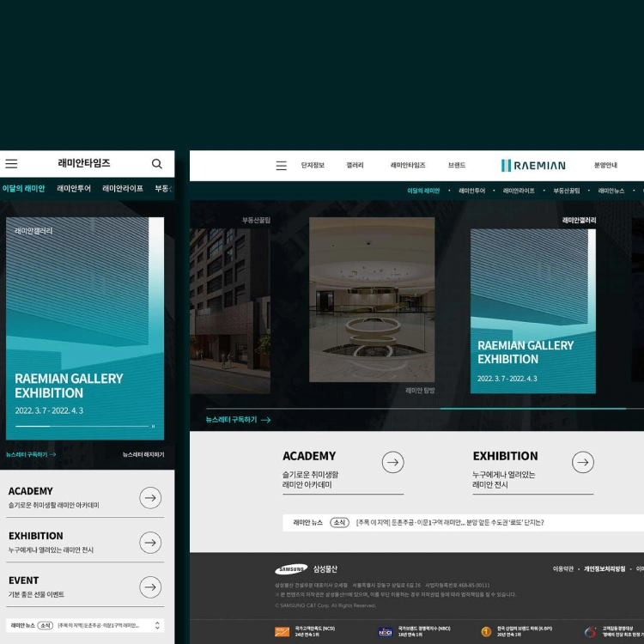Click the mobile ACADEMY circle arrow
The image size is (644, 644).
click(x=150, y=498)
